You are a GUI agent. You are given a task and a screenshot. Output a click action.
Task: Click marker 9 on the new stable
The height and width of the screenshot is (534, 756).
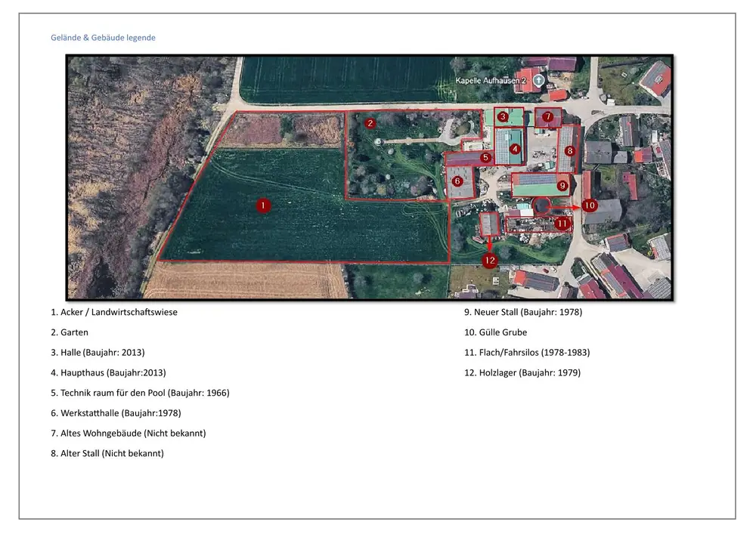pyautogui.click(x=562, y=185)
